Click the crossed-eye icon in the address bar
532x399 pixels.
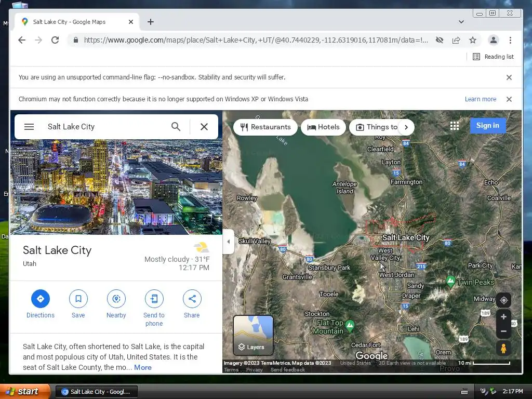coord(440,40)
